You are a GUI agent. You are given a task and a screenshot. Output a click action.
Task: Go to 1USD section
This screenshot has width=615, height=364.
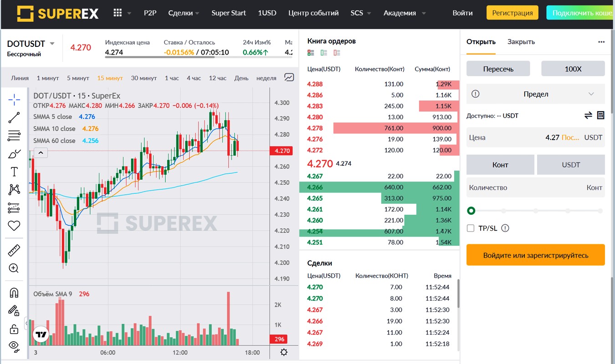pos(267,13)
